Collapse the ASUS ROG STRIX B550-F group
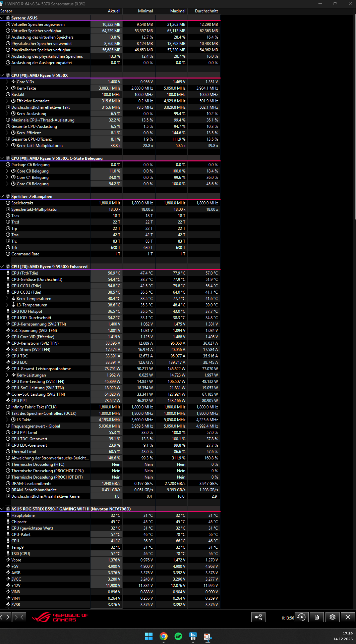Screen dimensions: 356x644 click(x=2, y=509)
